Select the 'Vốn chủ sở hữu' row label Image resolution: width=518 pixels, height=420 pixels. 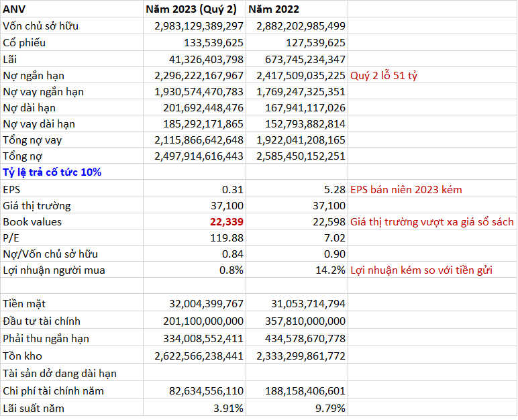(x=41, y=25)
